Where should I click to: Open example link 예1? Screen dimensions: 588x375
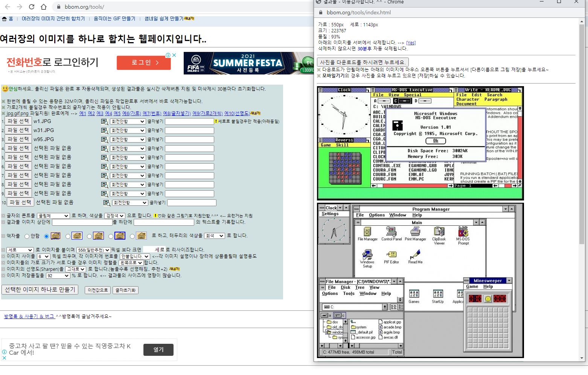click(83, 113)
